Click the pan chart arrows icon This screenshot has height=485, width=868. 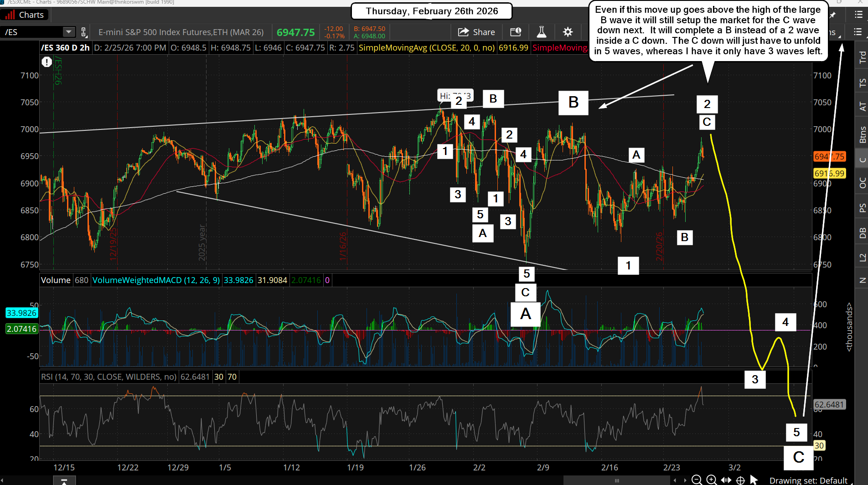point(726,480)
